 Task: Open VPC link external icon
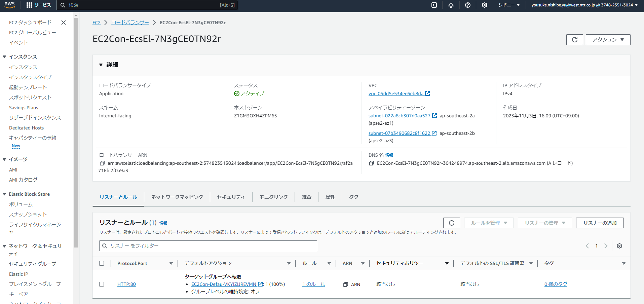(x=427, y=93)
